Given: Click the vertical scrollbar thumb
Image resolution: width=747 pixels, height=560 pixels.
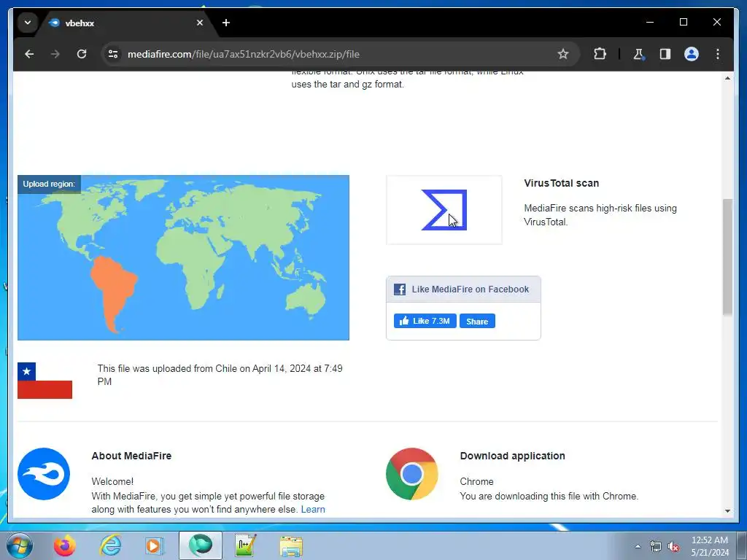Looking at the screenshot, I should (727, 257).
